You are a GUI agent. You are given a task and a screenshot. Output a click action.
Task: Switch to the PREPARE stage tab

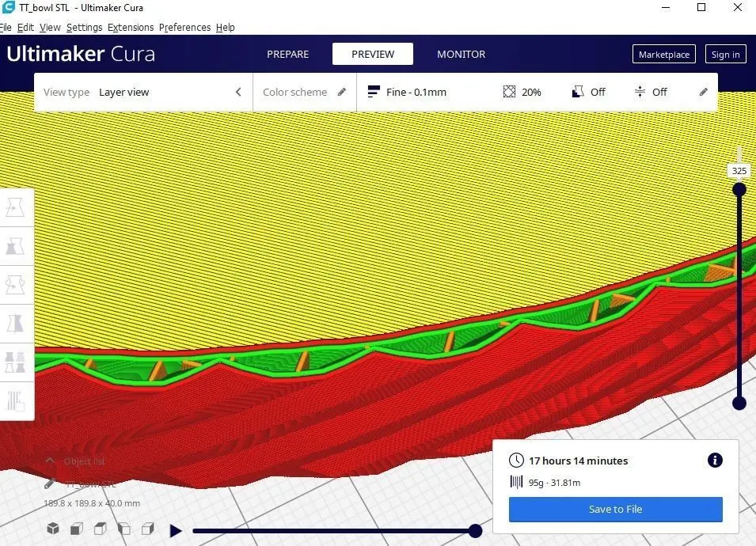pyautogui.click(x=288, y=54)
